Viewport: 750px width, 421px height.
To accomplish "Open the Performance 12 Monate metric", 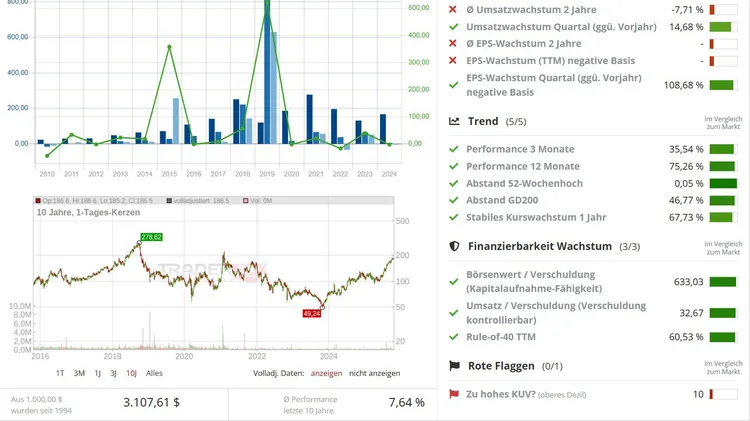I will tap(522, 166).
